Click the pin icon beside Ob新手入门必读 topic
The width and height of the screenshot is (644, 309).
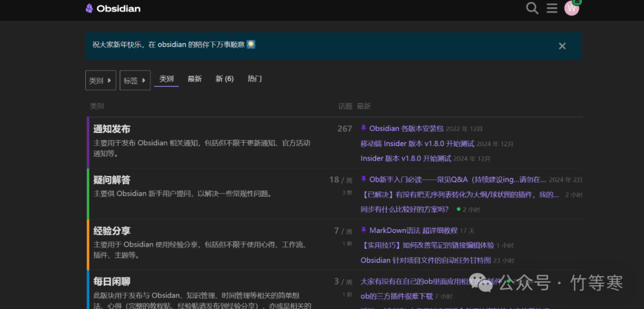point(364,179)
